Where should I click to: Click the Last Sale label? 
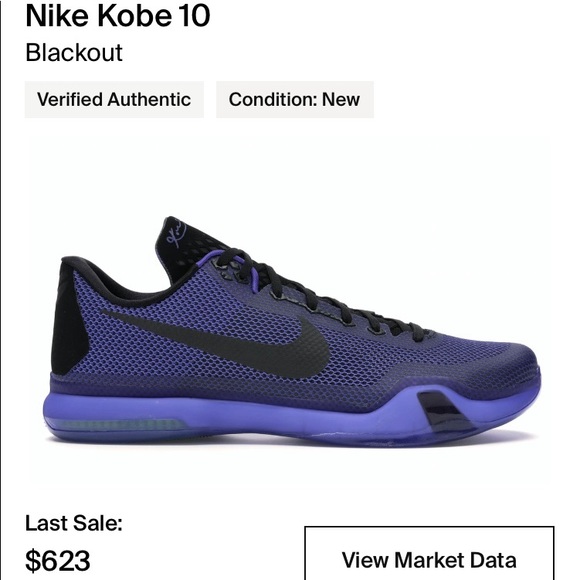(x=74, y=523)
